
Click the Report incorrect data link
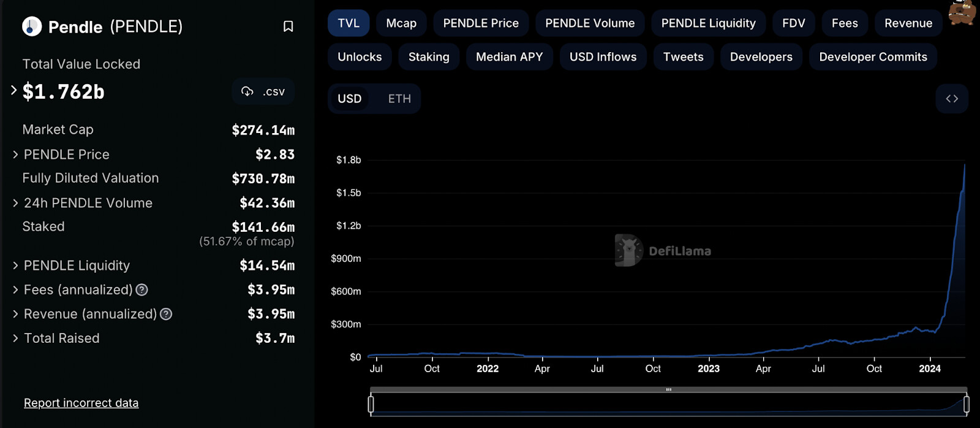[x=81, y=403]
